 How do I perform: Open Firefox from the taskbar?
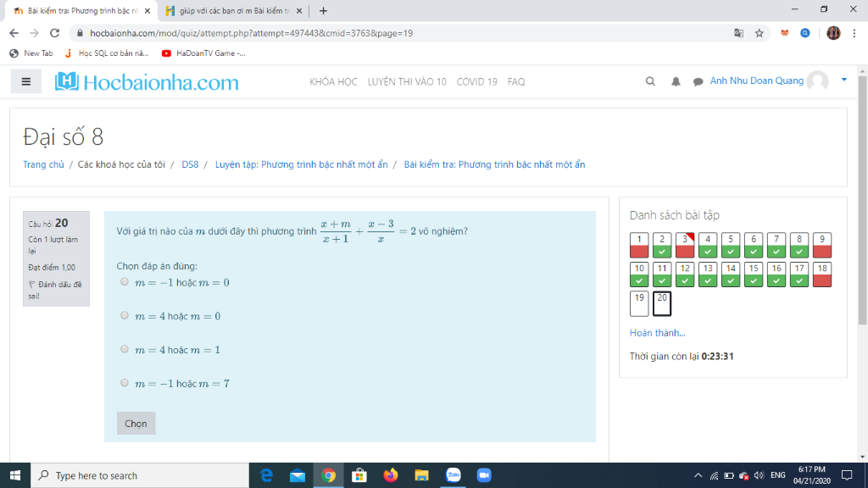pos(390,475)
